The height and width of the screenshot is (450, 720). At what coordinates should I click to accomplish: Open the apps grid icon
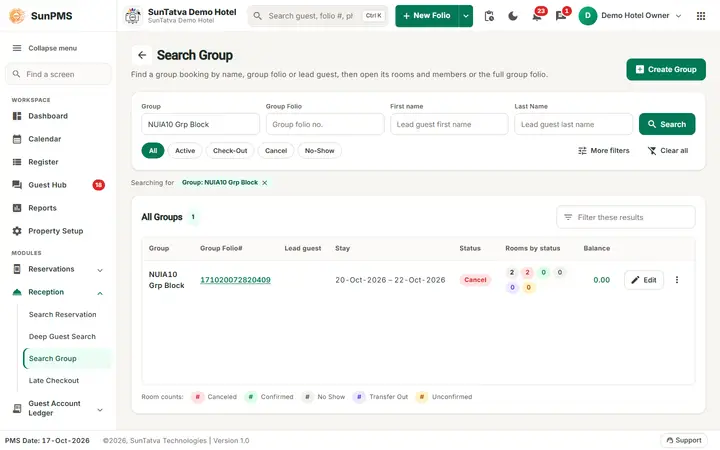701,16
